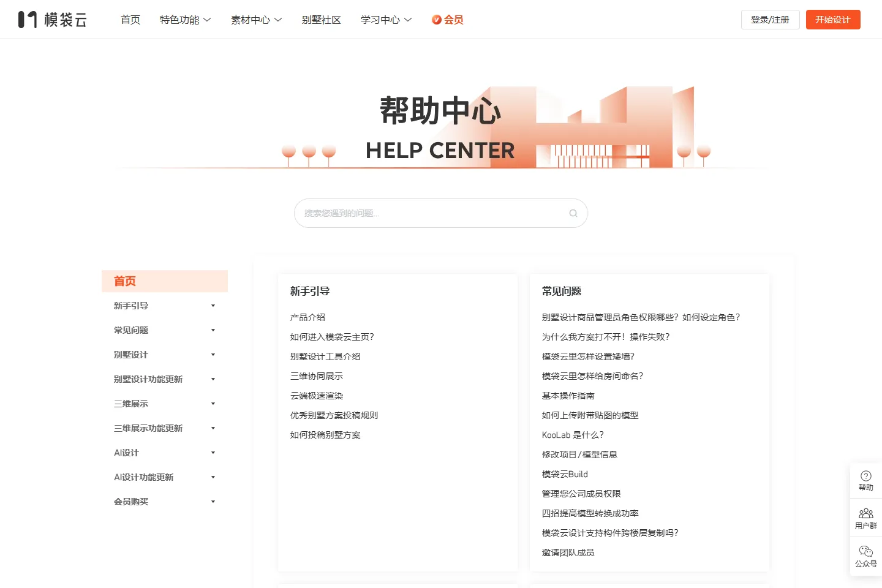Select AI设计 sidebar label

click(126, 453)
